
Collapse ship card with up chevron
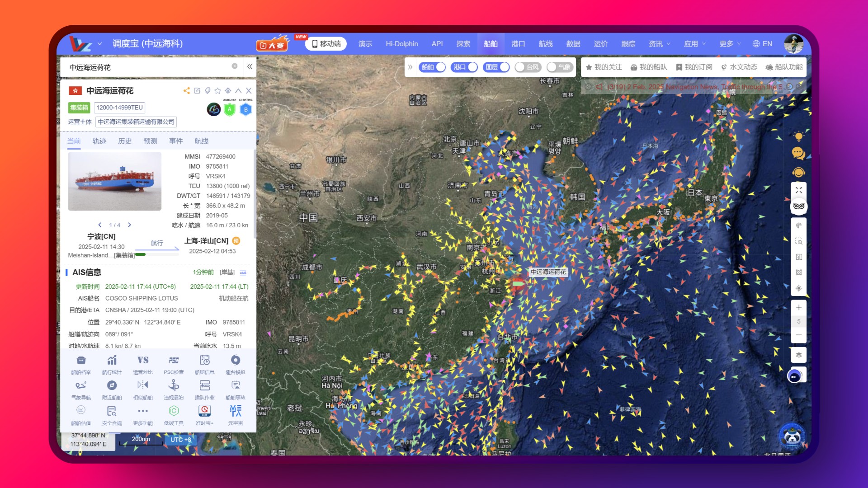coord(238,91)
